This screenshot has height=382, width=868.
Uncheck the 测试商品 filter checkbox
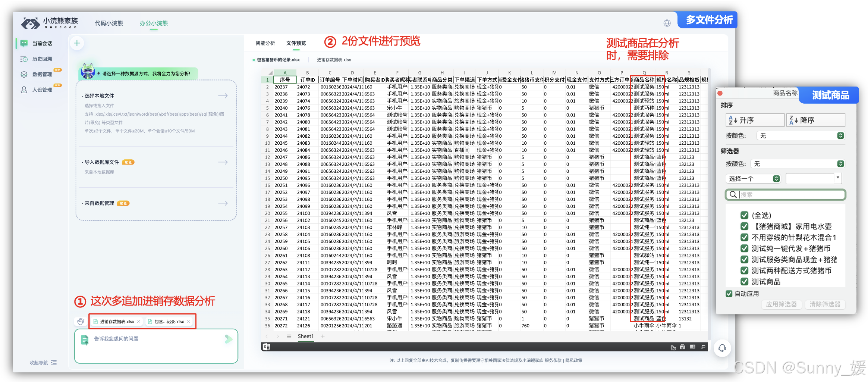(x=744, y=282)
